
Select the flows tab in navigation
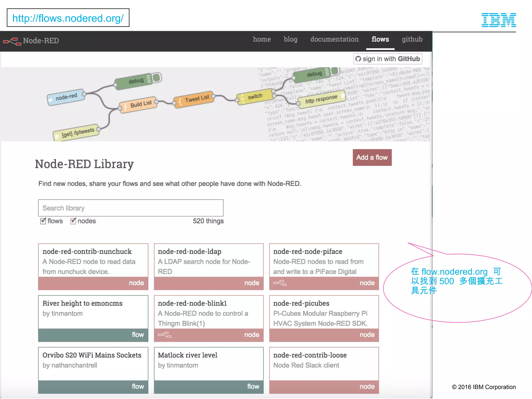click(x=380, y=39)
